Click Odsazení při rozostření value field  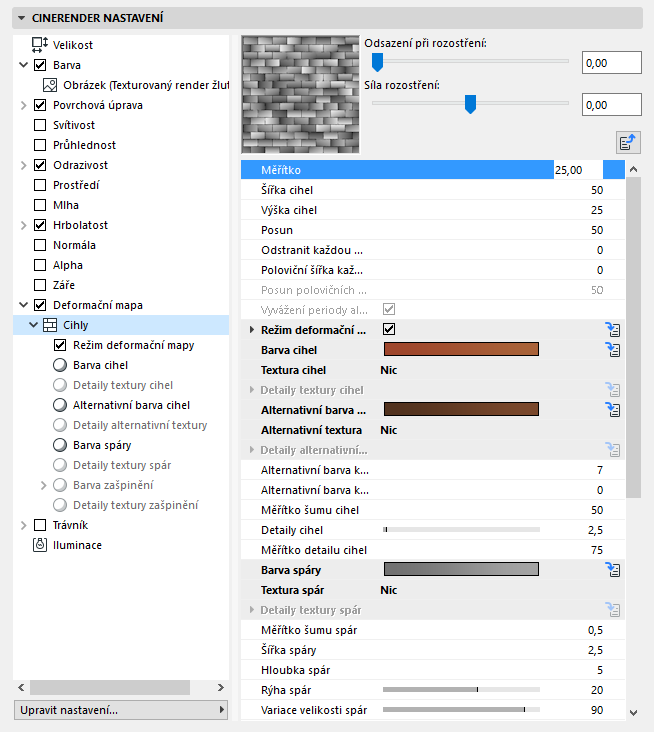coord(612,63)
